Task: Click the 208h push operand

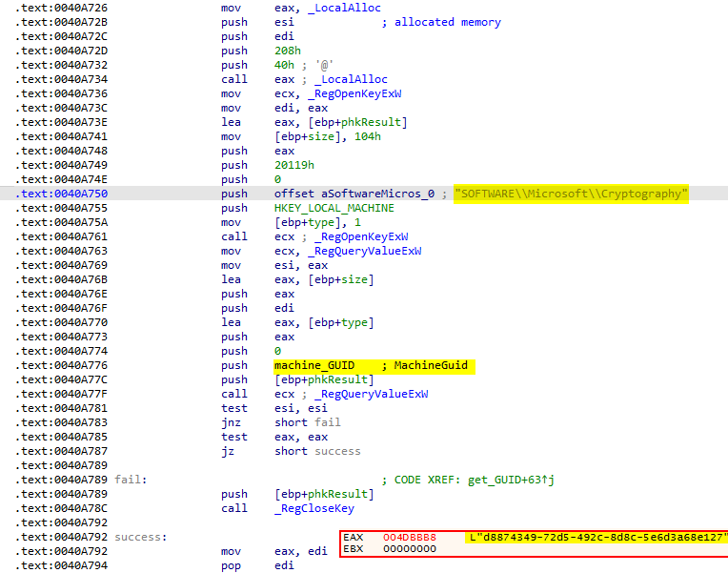Action: (x=288, y=51)
